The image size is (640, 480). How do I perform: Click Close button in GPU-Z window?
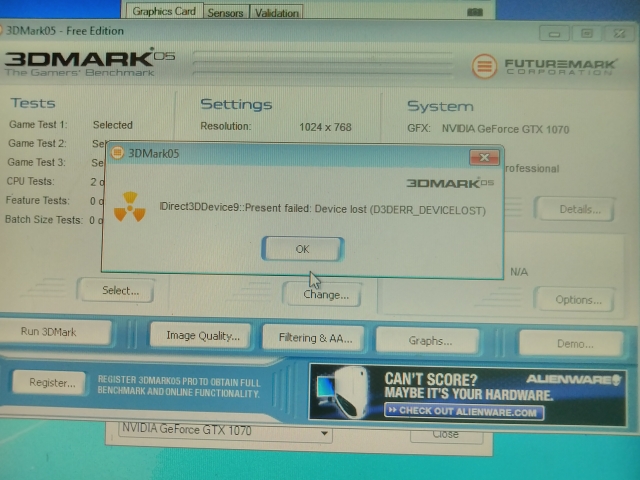coord(447,434)
